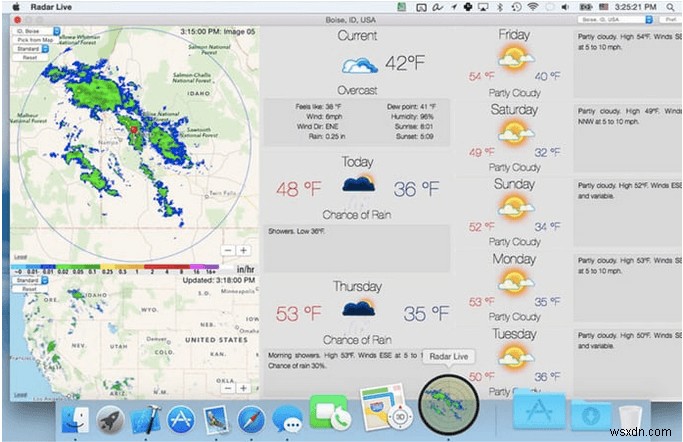
Task: Click Wi-Fi status icon in menu bar
Action: (532, 7)
